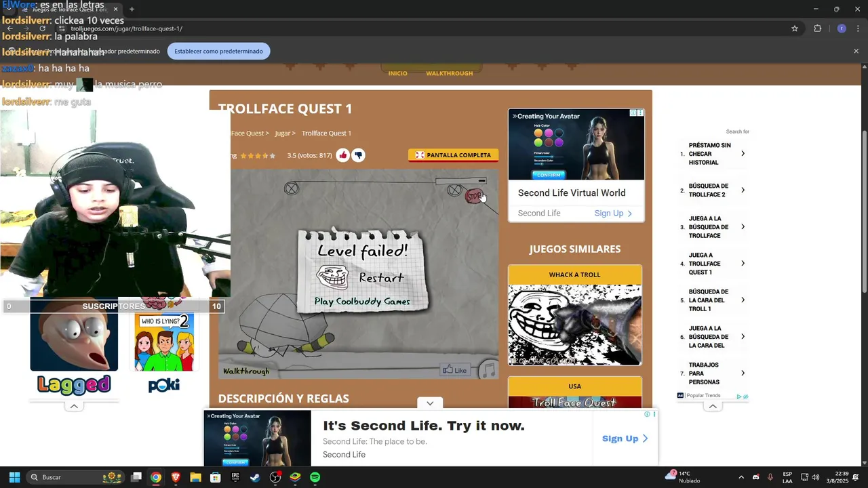Open Task View on the taskbar

[x=136, y=477]
